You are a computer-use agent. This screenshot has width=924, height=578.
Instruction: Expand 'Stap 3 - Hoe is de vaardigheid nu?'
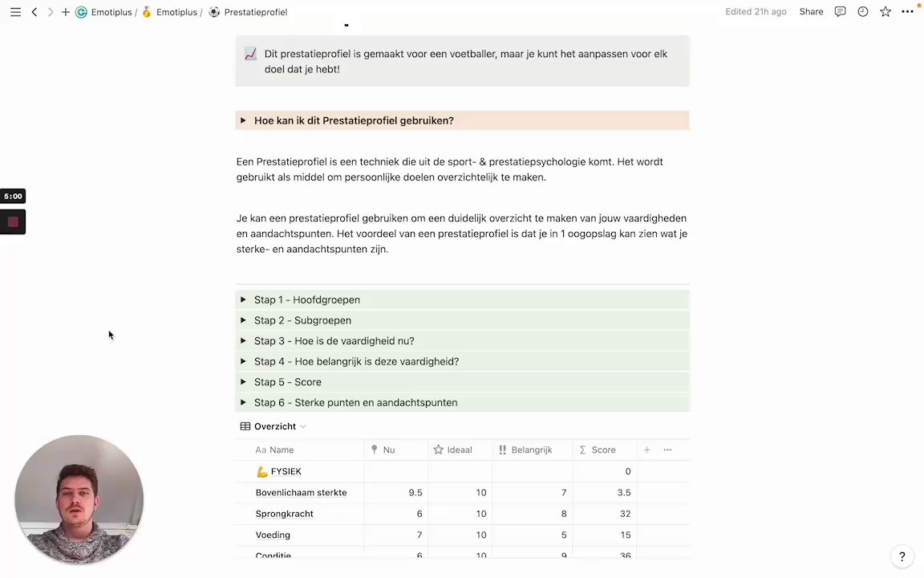[243, 341]
